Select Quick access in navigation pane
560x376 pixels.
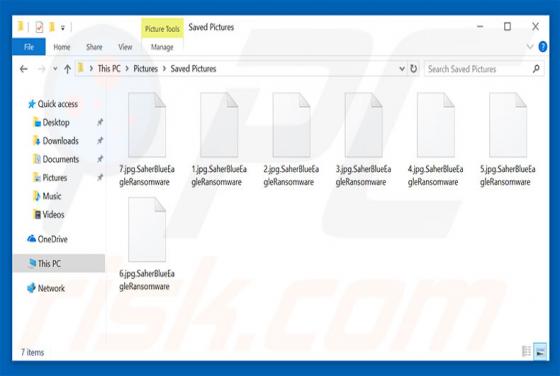tap(53, 104)
